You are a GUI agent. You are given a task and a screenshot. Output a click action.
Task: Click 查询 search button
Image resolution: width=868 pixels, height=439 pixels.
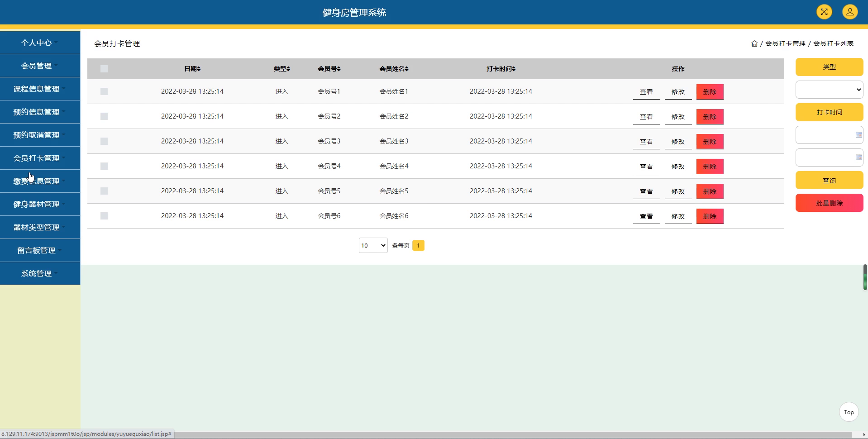tap(829, 180)
